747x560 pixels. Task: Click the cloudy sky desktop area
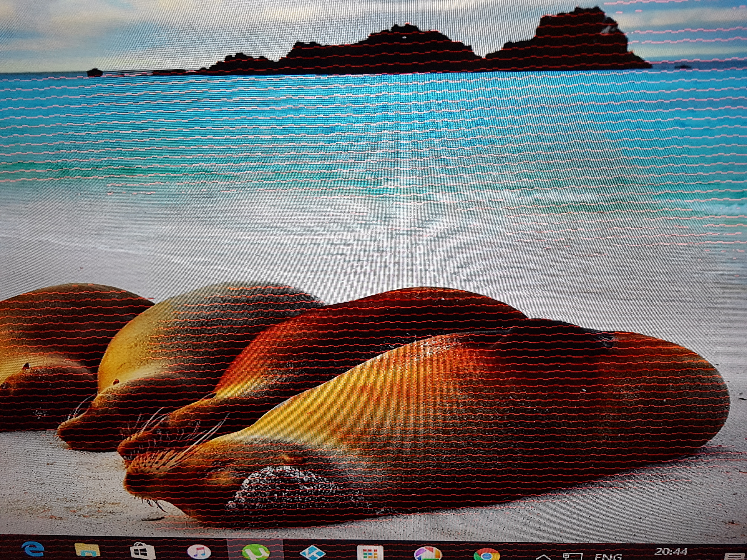[169, 30]
